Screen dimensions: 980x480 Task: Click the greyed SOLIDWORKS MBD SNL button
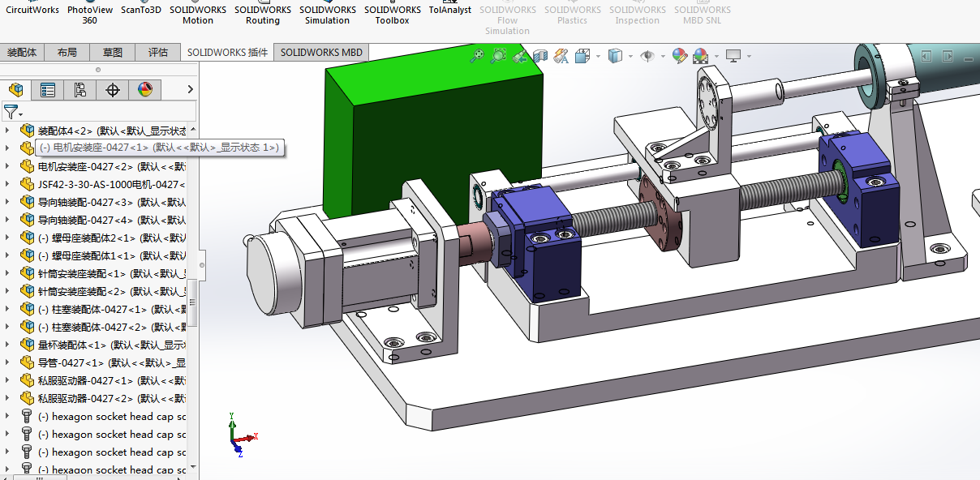(702, 15)
